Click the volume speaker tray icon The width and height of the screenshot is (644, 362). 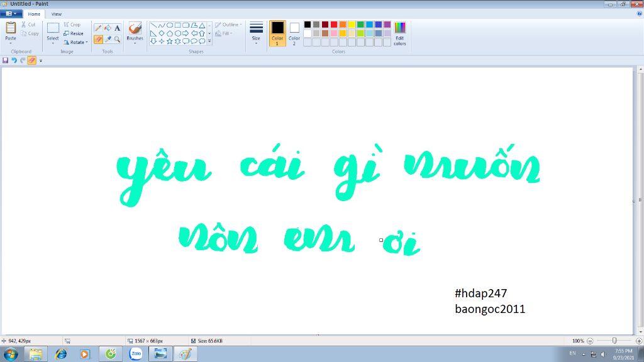pos(603,354)
